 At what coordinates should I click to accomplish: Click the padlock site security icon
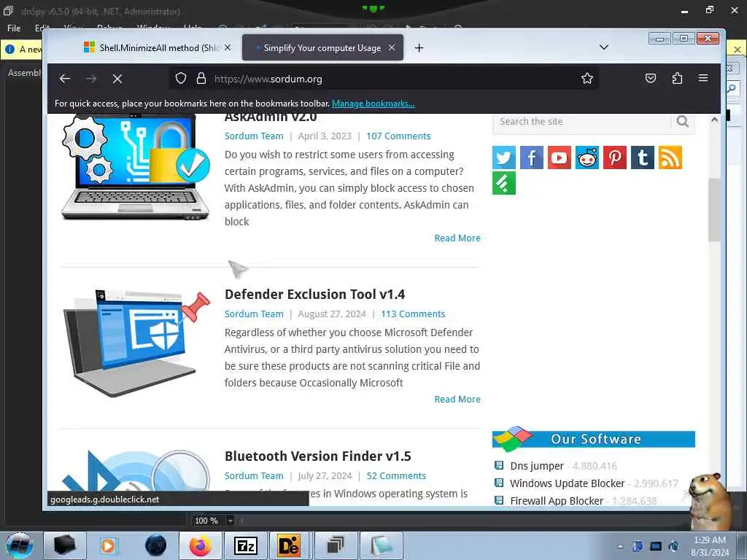point(201,78)
